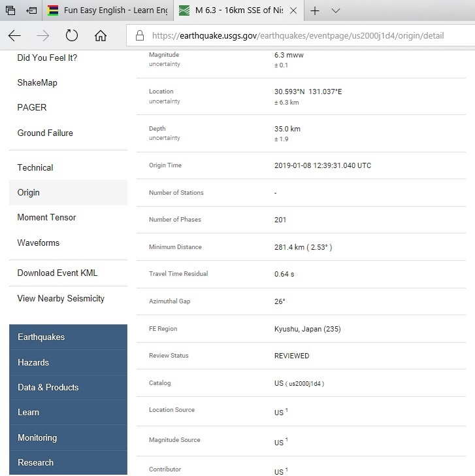Viewport: 475px width, 476px height.
Task: Click the padlock site security icon
Action: point(139,36)
